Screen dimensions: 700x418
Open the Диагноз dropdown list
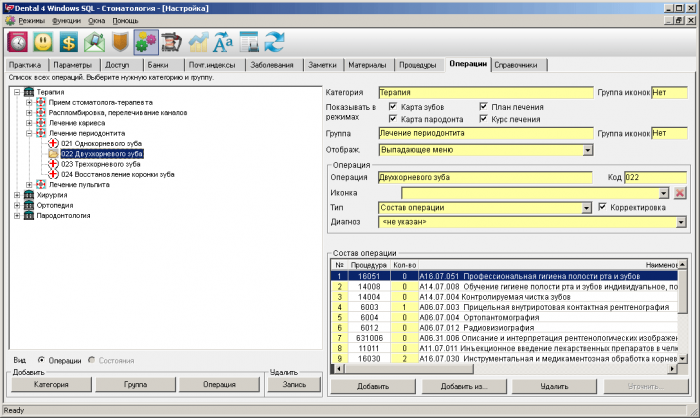tap(681, 222)
